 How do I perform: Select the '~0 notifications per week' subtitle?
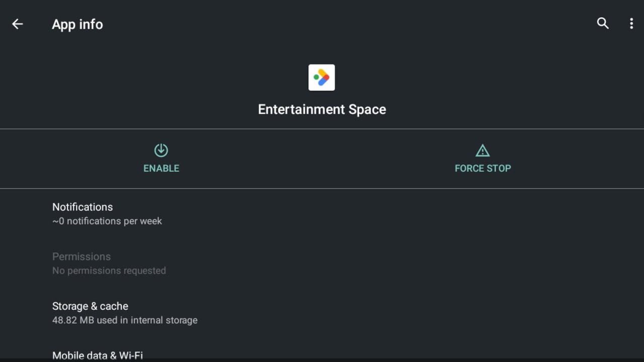(x=107, y=221)
